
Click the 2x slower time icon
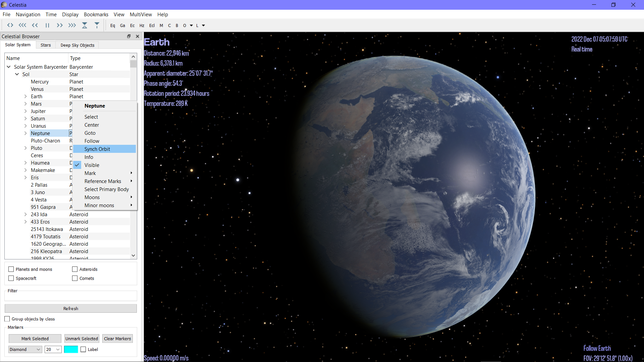pyautogui.click(x=35, y=25)
